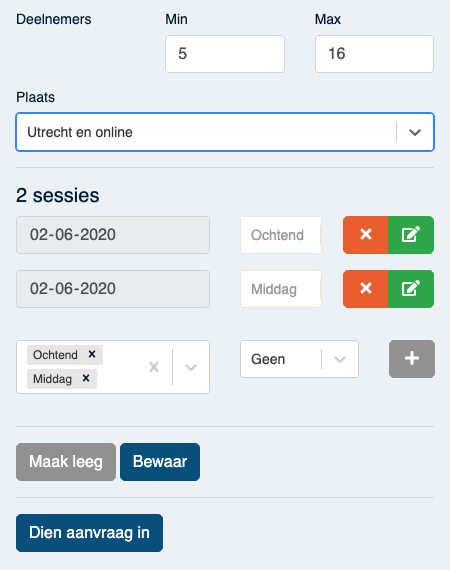Submit using Dien aanvraag in button
The height and width of the screenshot is (570, 450).
pyautogui.click(x=89, y=533)
